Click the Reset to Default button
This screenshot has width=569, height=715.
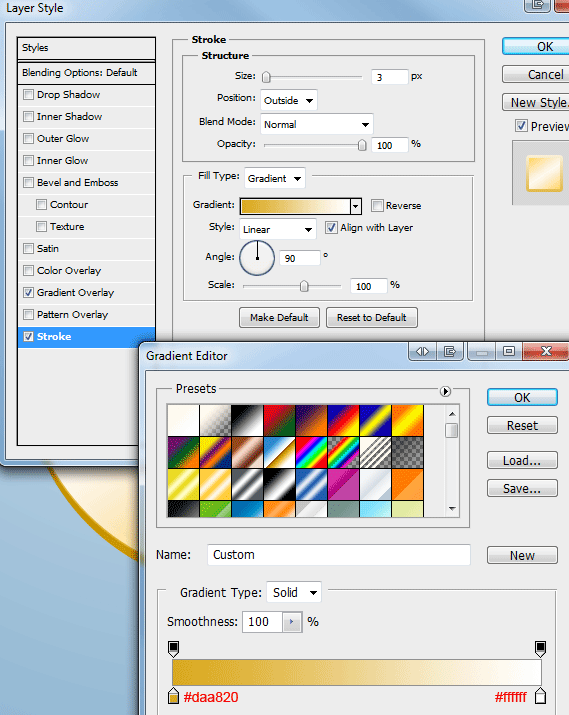point(372,317)
